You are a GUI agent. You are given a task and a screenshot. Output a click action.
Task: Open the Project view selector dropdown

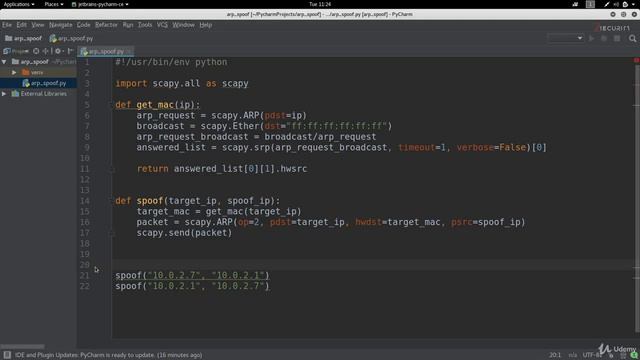pyautogui.click(x=16, y=51)
